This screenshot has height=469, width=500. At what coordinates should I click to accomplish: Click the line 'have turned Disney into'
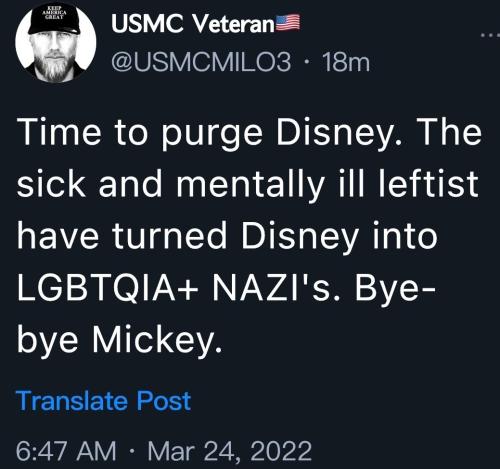(227, 236)
